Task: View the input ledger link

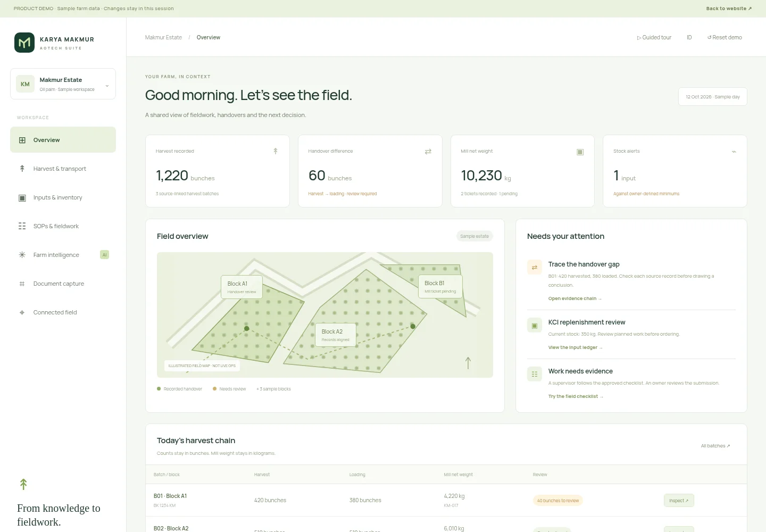Action: (576, 347)
